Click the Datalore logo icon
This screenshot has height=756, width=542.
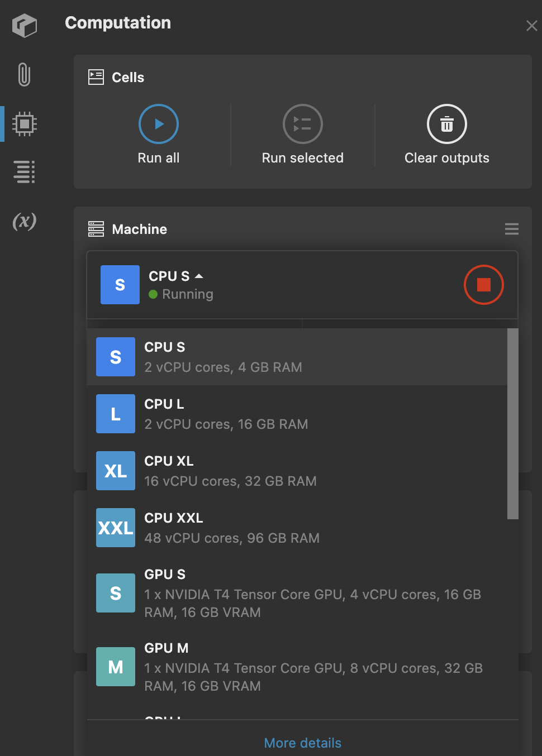point(25,26)
